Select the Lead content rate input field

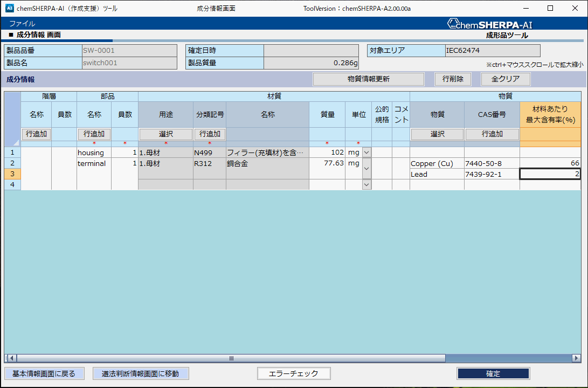(x=549, y=174)
